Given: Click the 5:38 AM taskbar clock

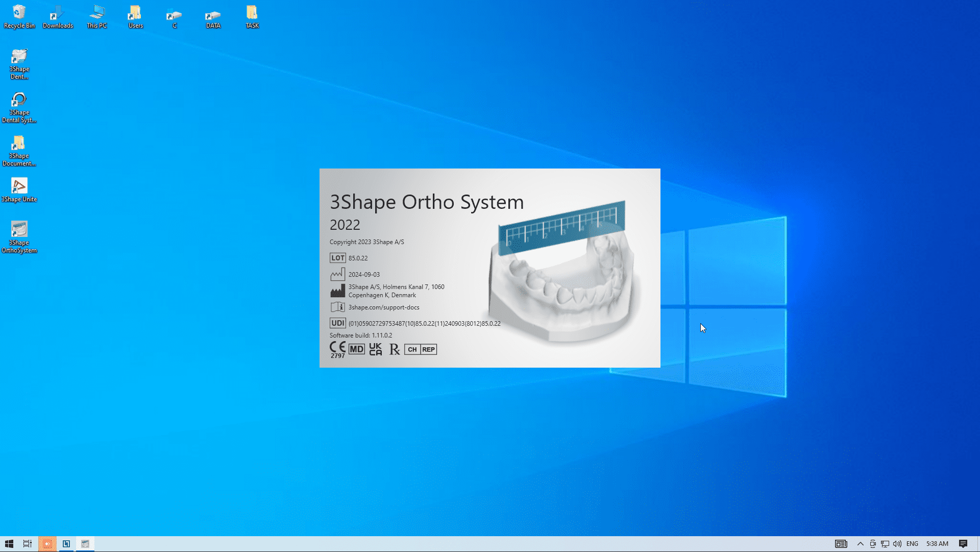Looking at the screenshot, I should tap(937, 544).
